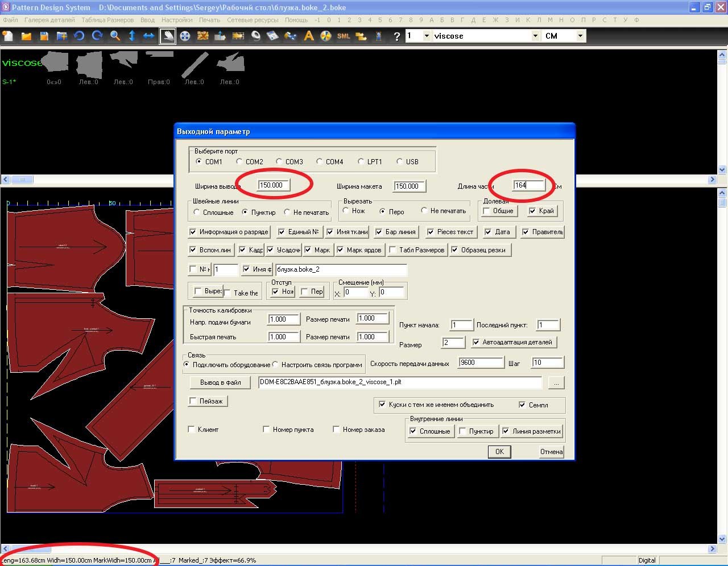Open the Таблица Размеров menu
The height and width of the screenshot is (566, 728).
point(107,20)
